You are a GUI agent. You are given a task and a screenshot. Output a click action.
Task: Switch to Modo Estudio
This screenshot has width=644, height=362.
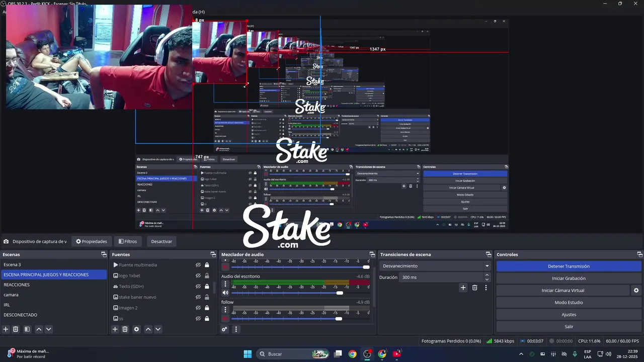569,302
